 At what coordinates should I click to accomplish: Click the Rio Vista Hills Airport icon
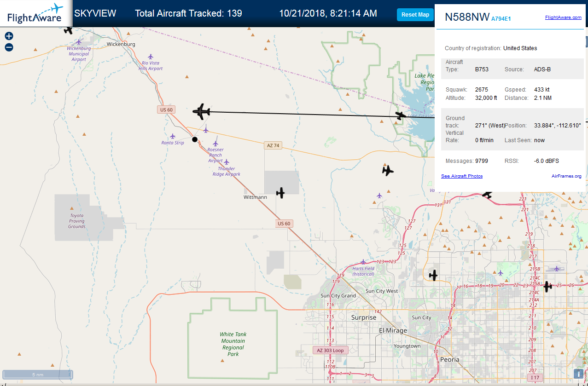click(151, 57)
